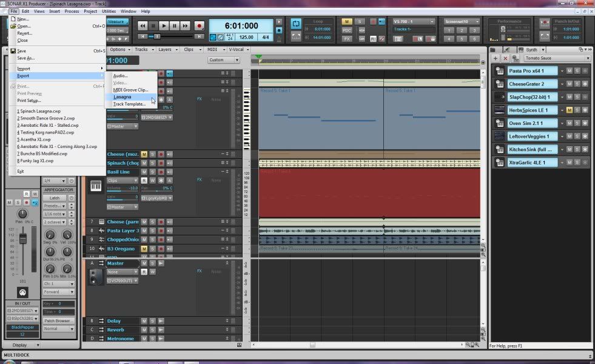Open the Pasta Pro x64 synth icon
595x364 pixels.
(499, 71)
